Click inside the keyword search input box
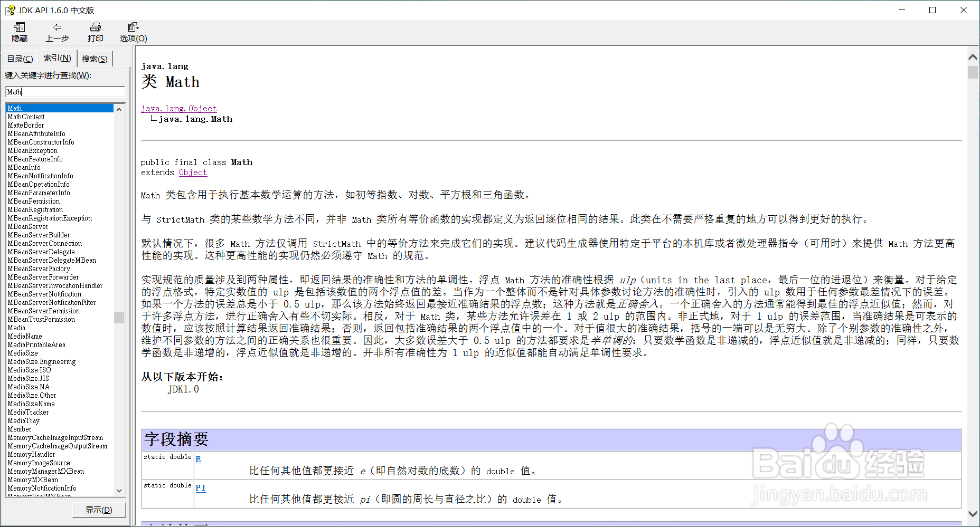The image size is (980, 527). [64, 91]
